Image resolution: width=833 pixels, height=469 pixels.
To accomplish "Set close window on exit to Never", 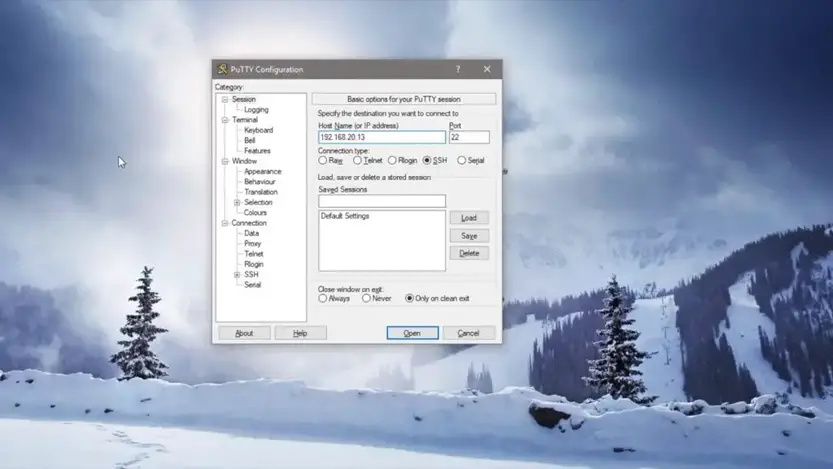I will click(x=366, y=298).
